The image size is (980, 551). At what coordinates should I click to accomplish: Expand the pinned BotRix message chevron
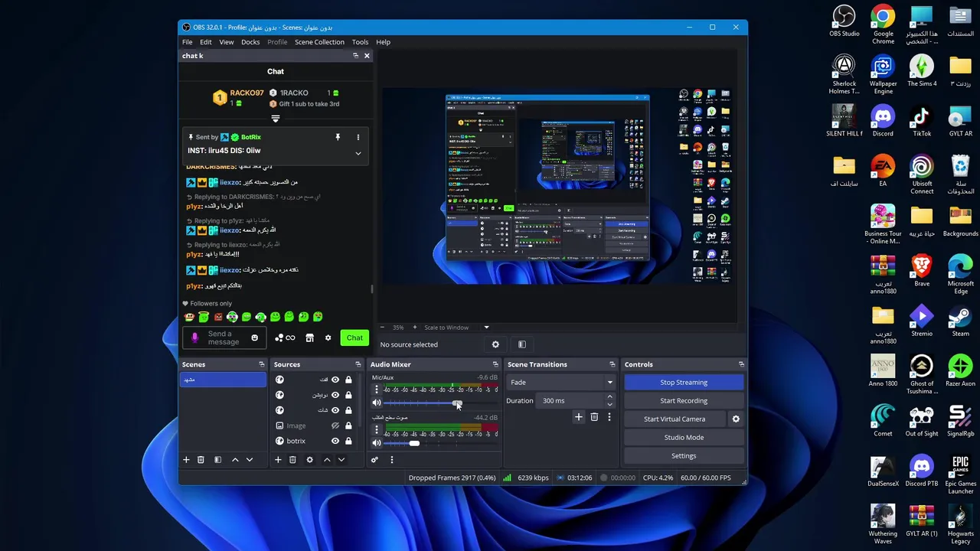(358, 153)
